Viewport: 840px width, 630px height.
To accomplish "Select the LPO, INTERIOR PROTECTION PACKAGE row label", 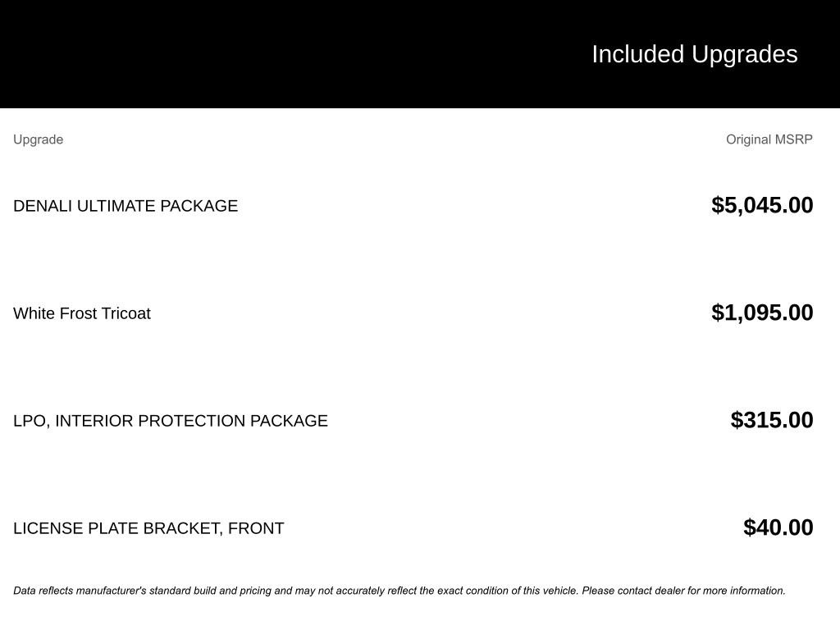I will 171,421.
